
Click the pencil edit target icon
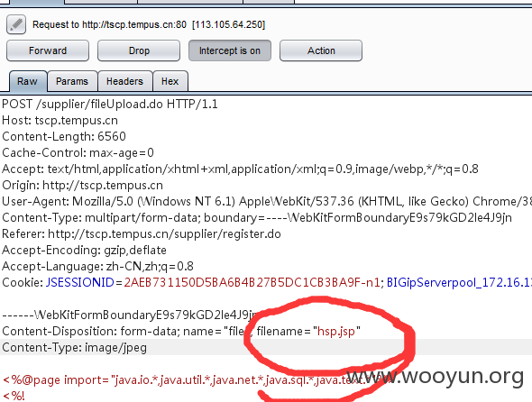pos(16,24)
